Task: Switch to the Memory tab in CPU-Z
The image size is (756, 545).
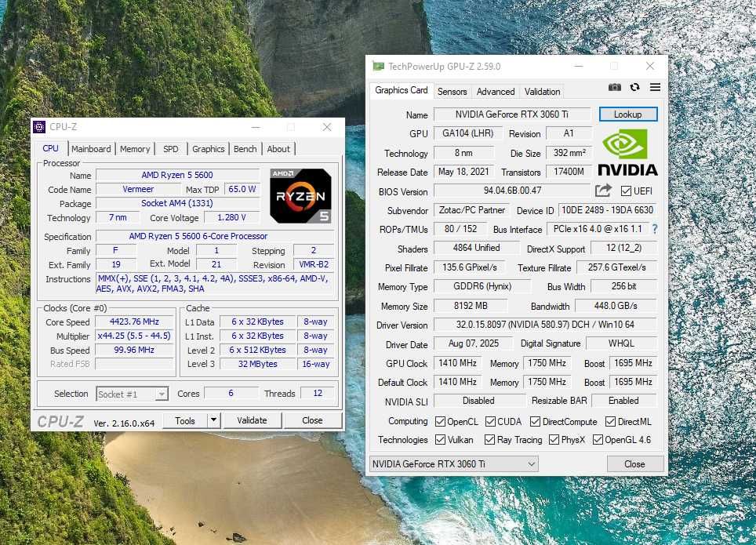Action: pyautogui.click(x=135, y=149)
